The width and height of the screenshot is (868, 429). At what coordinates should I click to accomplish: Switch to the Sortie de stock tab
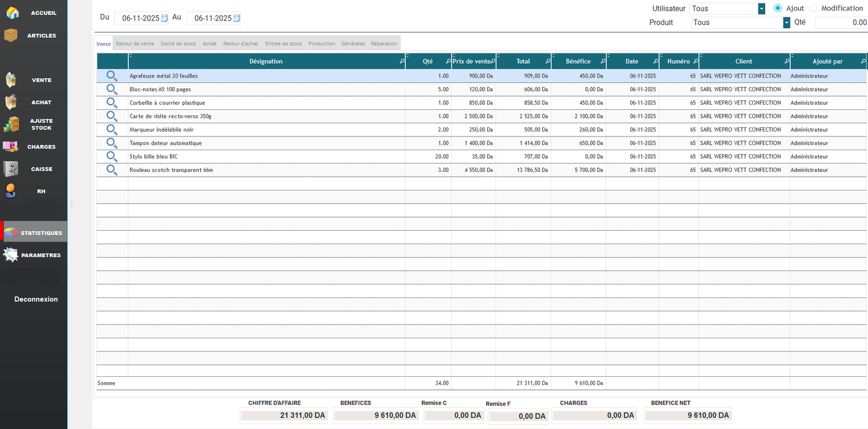coord(178,44)
